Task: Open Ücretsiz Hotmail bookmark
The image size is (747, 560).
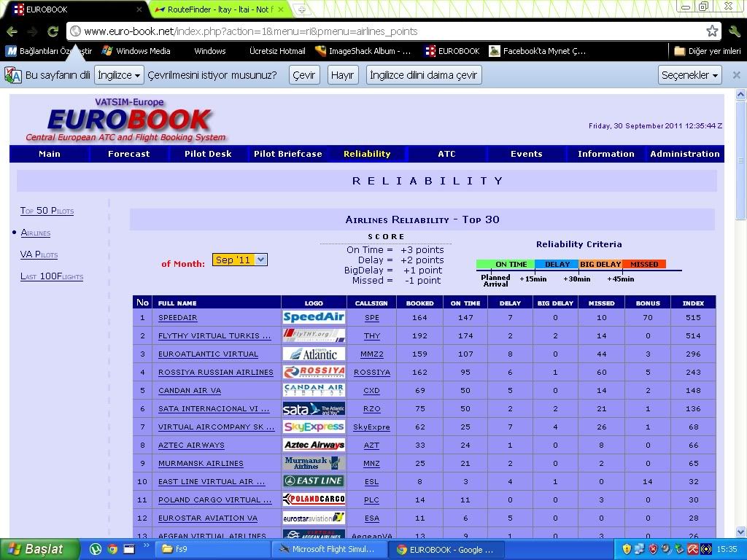Action: [x=277, y=51]
